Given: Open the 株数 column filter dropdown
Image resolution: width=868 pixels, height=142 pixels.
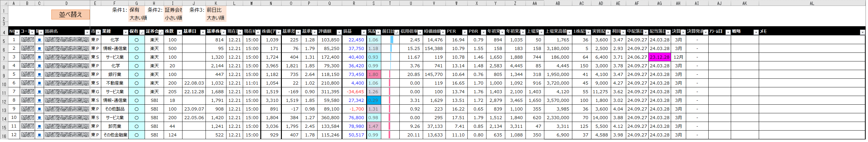Looking at the screenshot, I should tap(180, 32).
